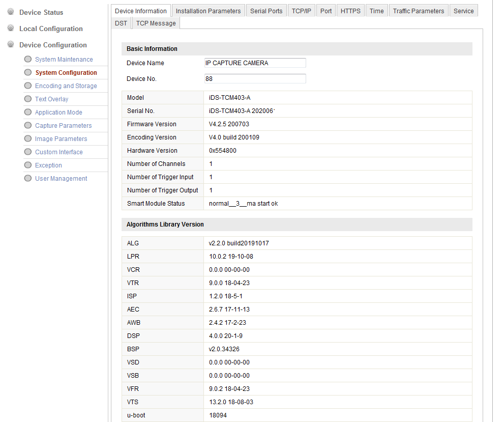Go to the Traffic Parameters tab

tap(418, 11)
